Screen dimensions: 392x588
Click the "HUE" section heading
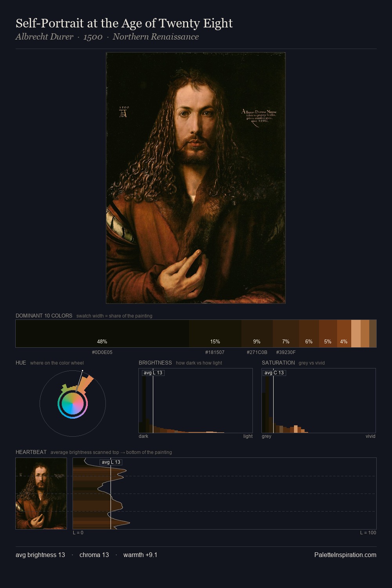(21, 363)
